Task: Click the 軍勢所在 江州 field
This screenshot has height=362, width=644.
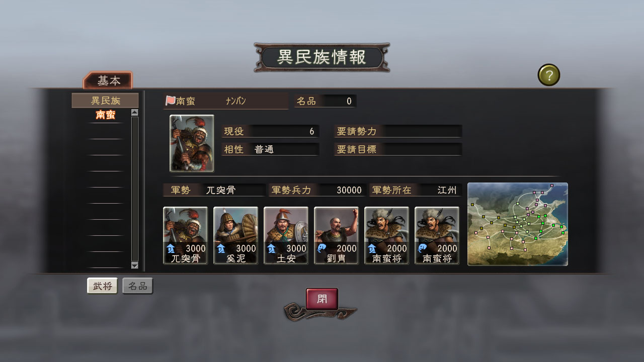Action: pos(415,190)
